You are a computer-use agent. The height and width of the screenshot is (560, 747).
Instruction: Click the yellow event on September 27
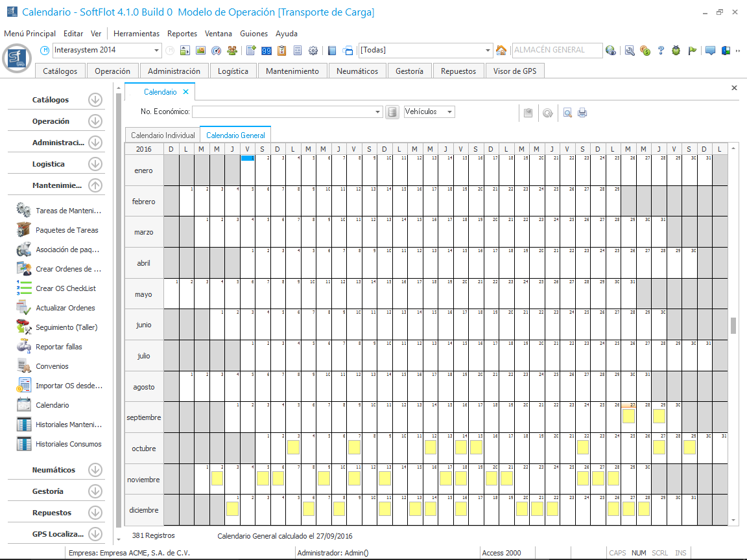tap(628, 415)
